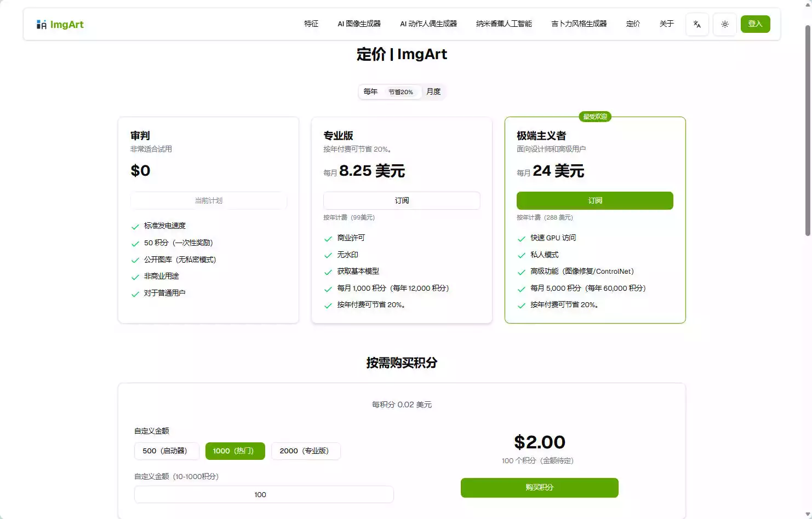The width and height of the screenshot is (812, 519).
Task: Click the 商业许可 feature line
Action: pyautogui.click(x=351, y=238)
